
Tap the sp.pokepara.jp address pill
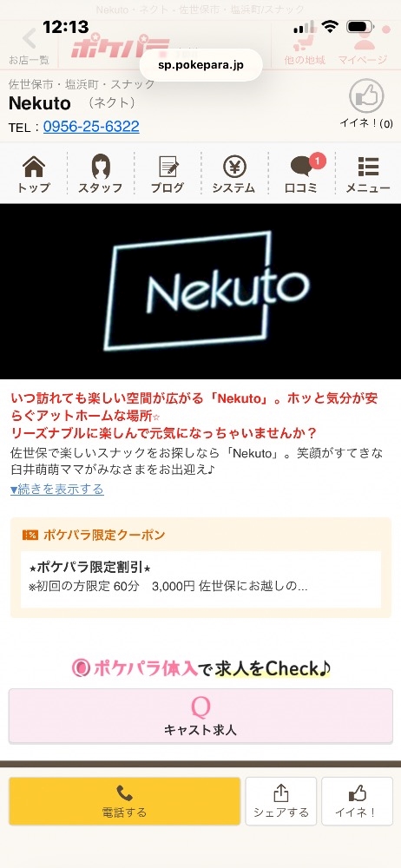click(x=200, y=65)
